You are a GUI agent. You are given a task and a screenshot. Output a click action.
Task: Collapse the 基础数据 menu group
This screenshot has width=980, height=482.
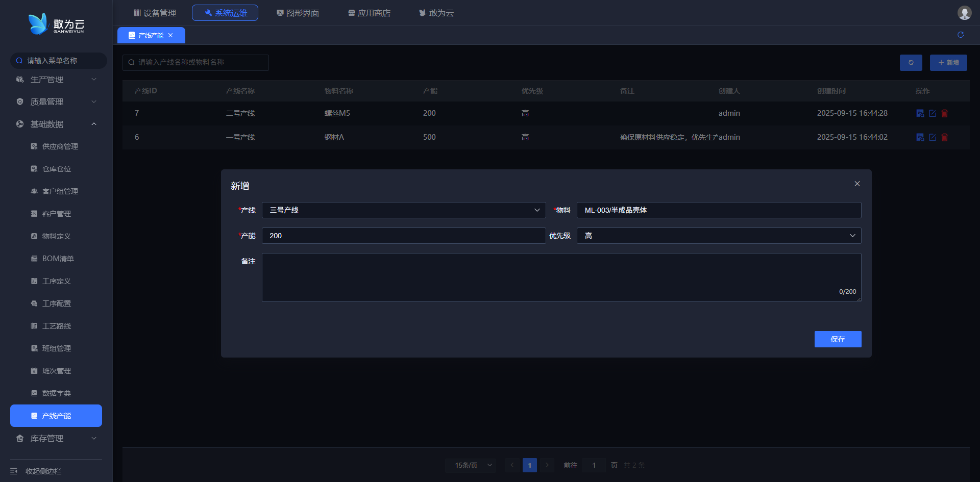(x=56, y=124)
